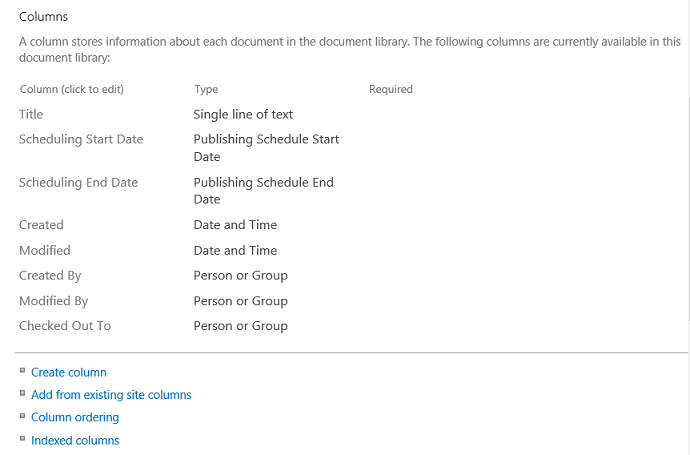Screen dimensions: 690x455
Task: Choose Add from existing site columns
Action: pos(111,395)
